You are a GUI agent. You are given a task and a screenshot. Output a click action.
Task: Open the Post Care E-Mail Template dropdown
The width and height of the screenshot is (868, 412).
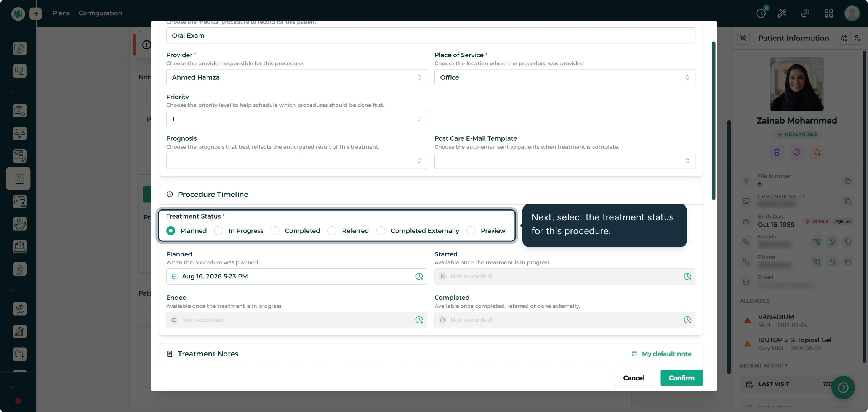565,161
